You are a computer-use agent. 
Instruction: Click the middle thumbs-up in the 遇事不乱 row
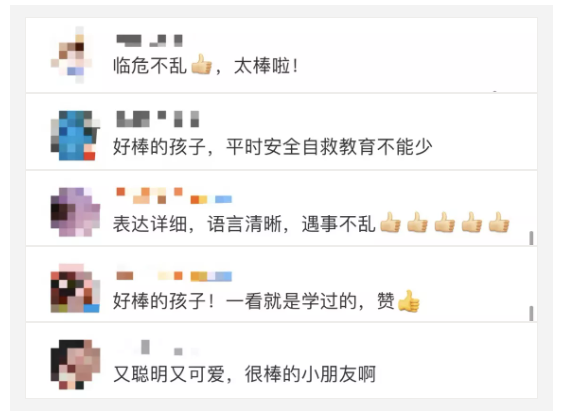point(445,222)
